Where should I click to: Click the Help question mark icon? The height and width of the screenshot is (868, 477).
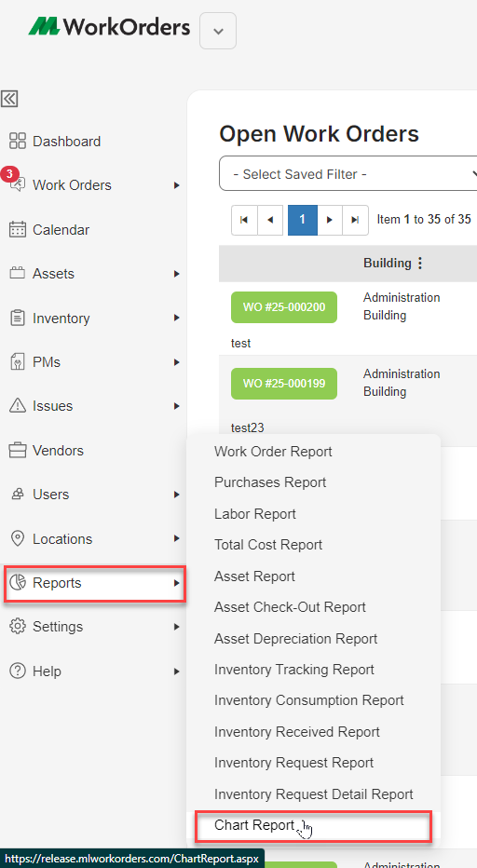pos(18,671)
